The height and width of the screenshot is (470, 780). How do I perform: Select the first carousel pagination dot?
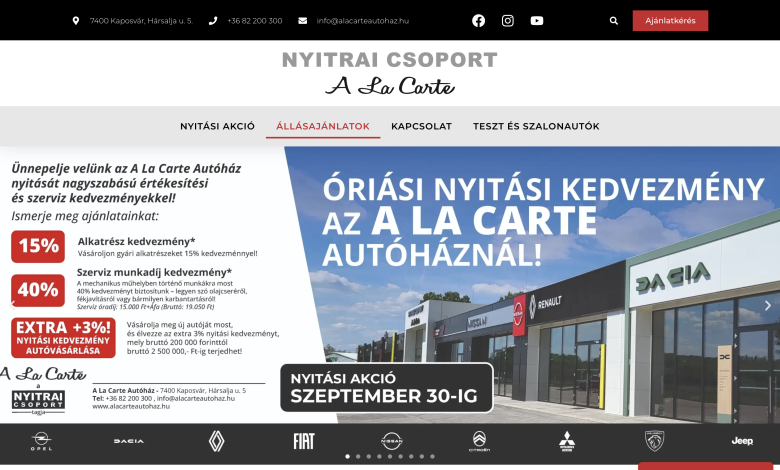347,456
